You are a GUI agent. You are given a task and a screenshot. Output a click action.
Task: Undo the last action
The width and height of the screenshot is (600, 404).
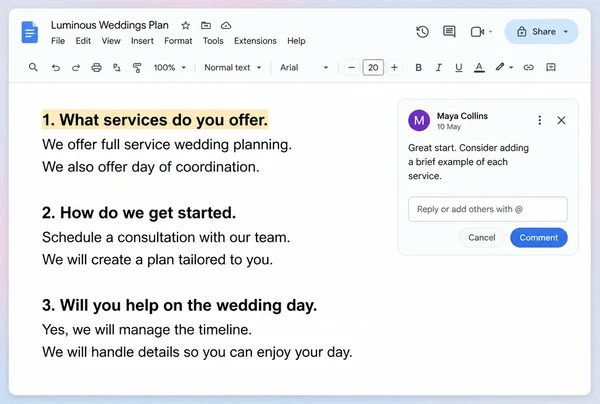(x=56, y=68)
